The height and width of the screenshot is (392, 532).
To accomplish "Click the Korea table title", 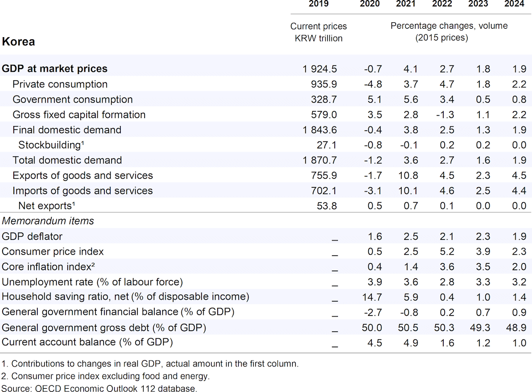I will tap(19, 41).
